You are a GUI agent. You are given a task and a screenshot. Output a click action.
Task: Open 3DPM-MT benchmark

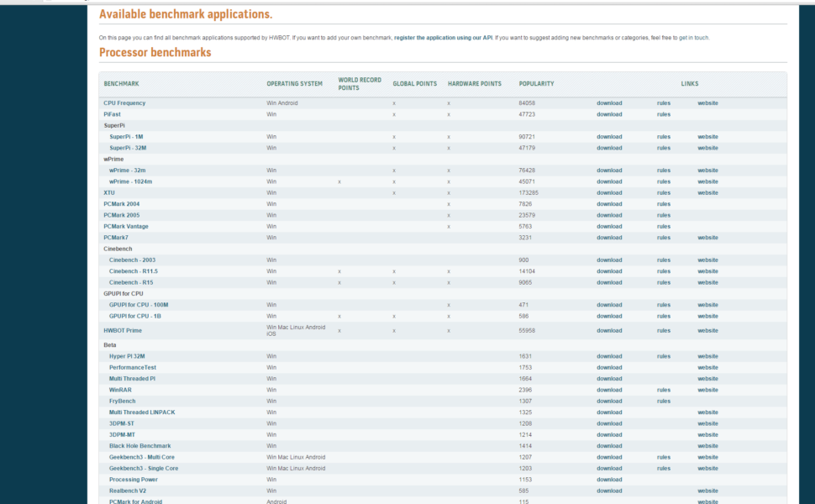(x=122, y=435)
